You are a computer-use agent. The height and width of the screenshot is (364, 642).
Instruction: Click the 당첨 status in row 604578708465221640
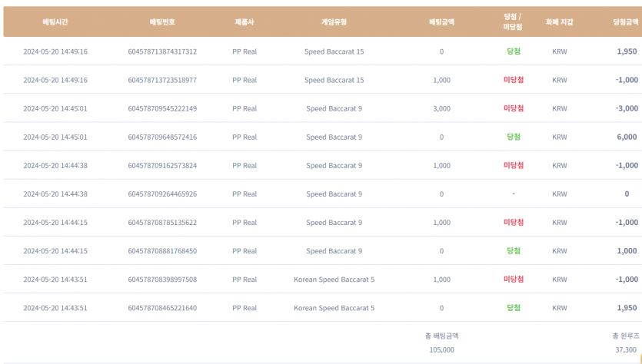point(514,308)
